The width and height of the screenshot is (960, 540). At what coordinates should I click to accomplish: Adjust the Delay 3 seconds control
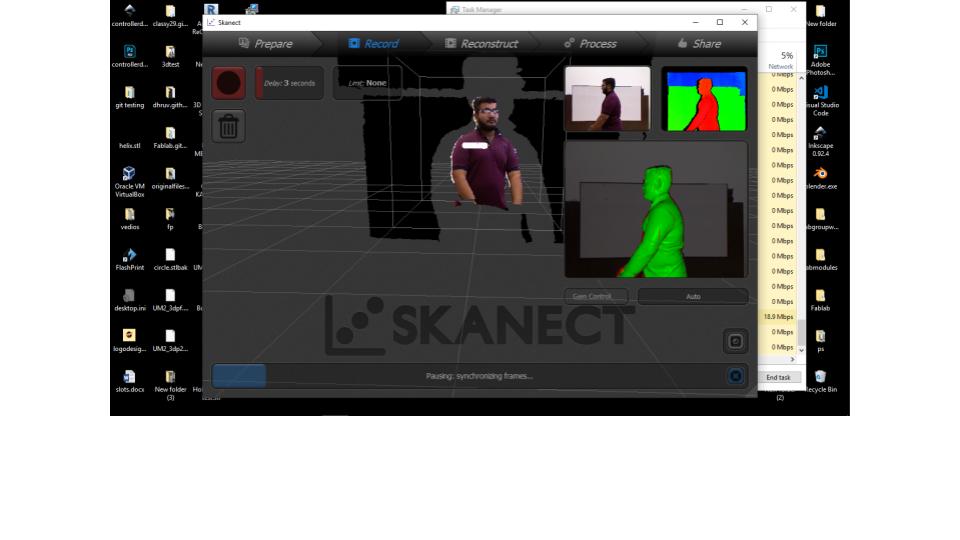pos(289,83)
